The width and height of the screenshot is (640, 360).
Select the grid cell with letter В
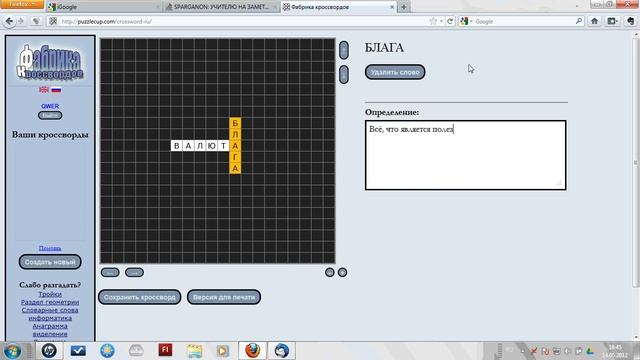coord(176,146)
